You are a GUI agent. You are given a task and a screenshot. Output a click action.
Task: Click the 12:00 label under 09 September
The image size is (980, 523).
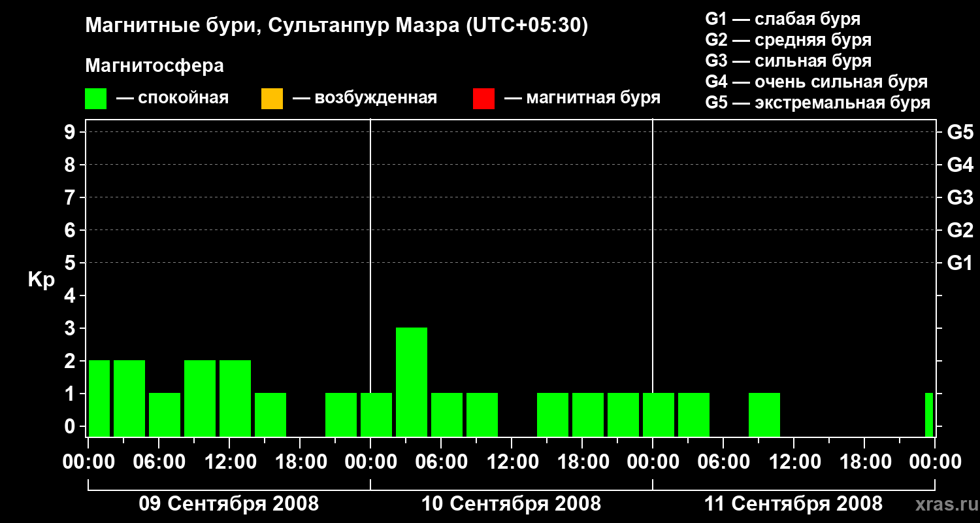229,462
